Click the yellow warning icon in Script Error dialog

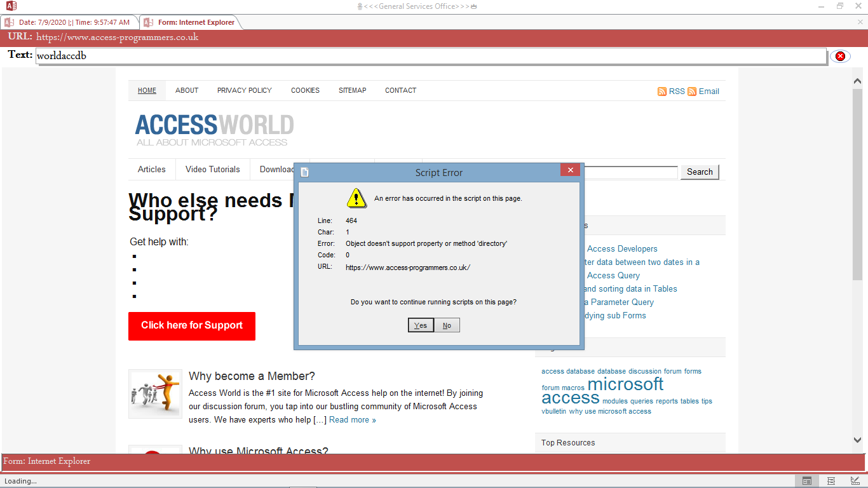click(x=356, y=198)
